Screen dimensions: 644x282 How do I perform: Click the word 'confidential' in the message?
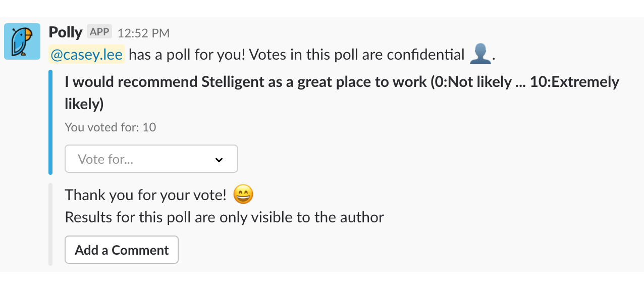(x=425, y=55)
